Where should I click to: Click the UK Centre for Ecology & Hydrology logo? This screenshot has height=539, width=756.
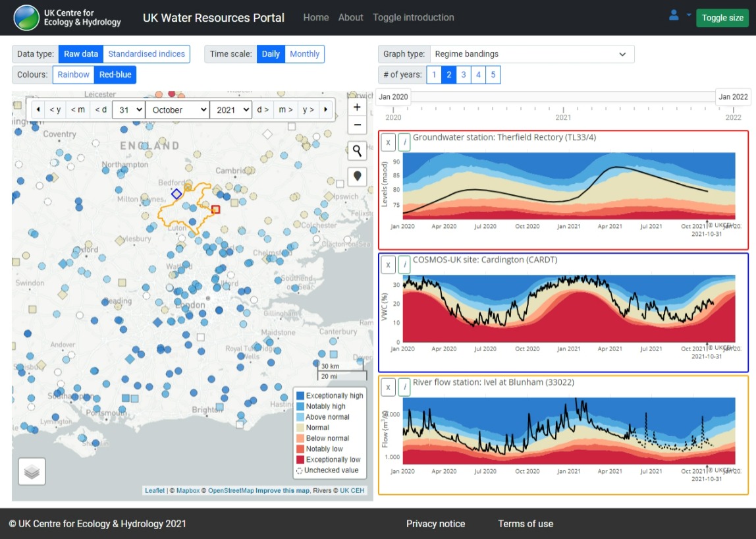click(67, 17)
